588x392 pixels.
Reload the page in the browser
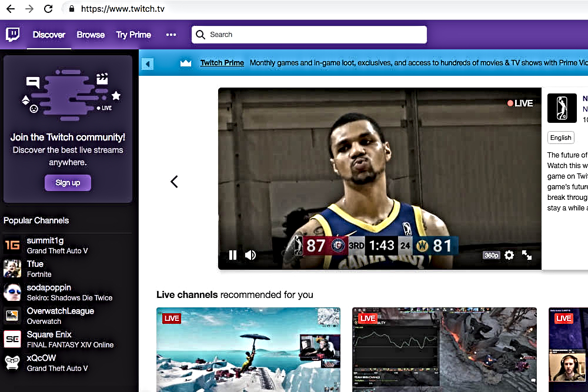pos(48,9)
